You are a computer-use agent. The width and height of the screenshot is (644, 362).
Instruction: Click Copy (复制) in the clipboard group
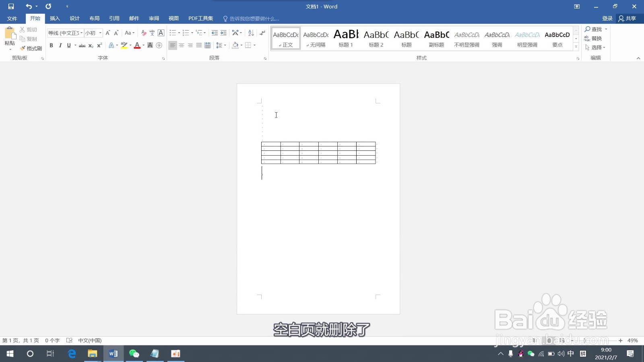[x=28, y=39]
